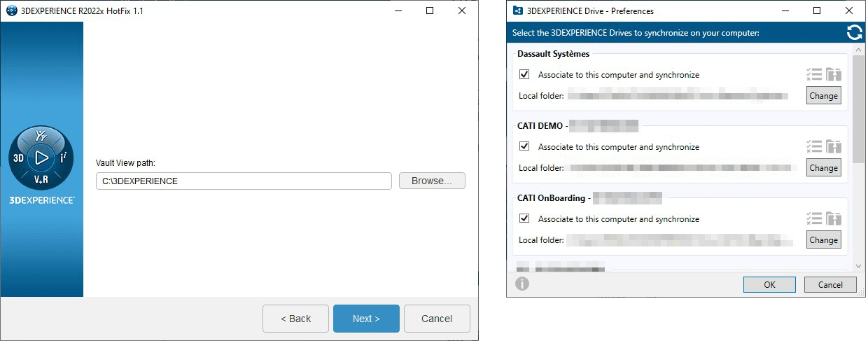Click the 3DEXPERIENCE compass logo in installer
The image size is (868, 341).
coord(41,158)
